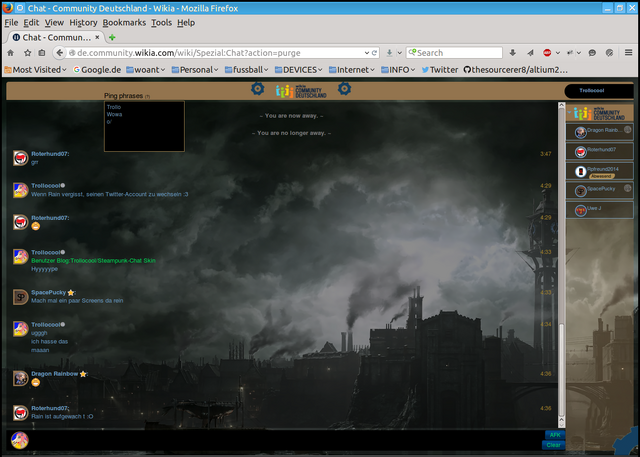The width and height of the screenshot is (640, 457).
Task: Select Roterhund07 in the user list
Action: (x=599, y=151)
